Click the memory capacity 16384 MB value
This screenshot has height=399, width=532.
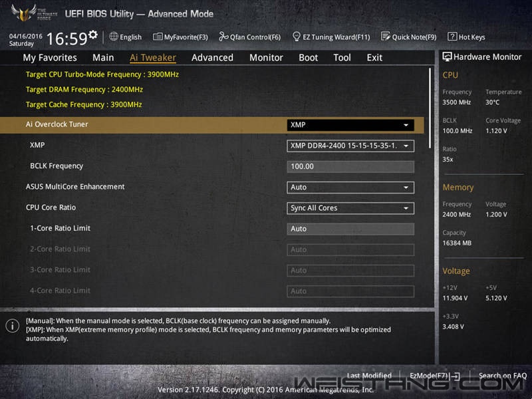(x=457, y=243)
